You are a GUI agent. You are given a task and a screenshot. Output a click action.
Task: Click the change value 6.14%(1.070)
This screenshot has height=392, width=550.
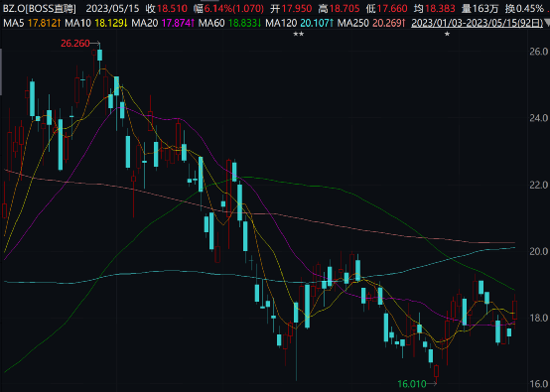[234, 8]
